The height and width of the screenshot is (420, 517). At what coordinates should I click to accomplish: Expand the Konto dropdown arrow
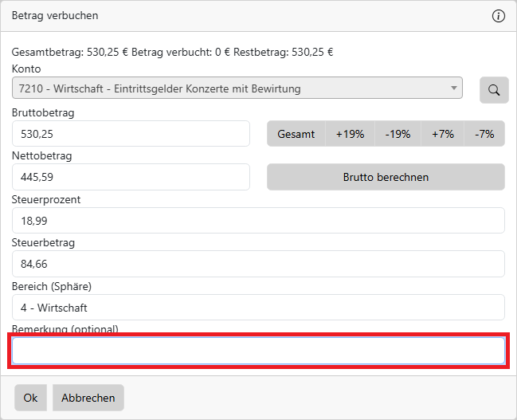pyautogui.click(x=454, y=88)
